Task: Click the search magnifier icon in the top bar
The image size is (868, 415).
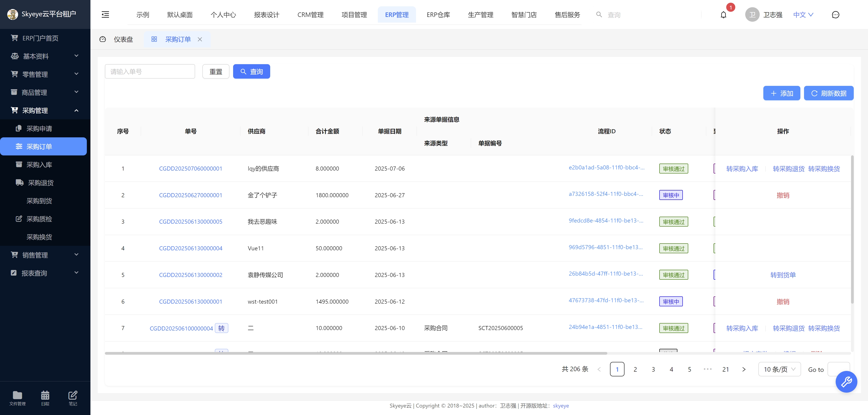Action: tap(599, 14)
